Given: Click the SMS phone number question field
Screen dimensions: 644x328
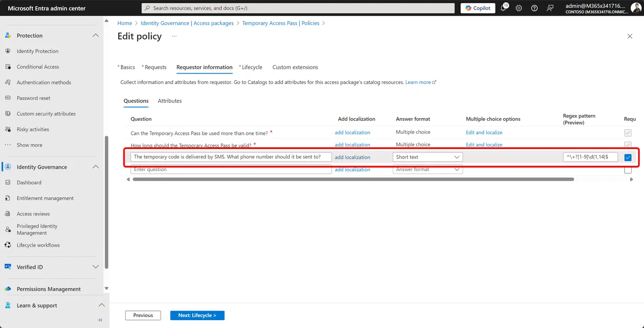Looking at the screenshot, I should point(231,157).
